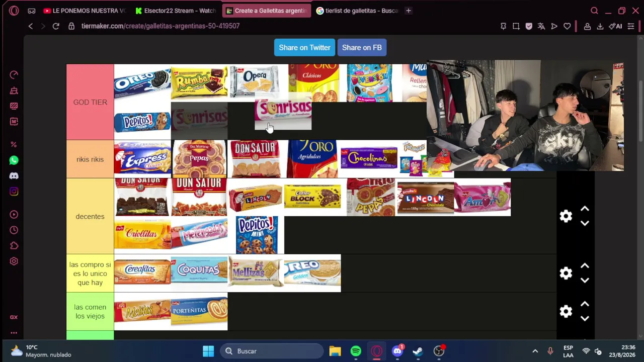The height and width of the screenshot is (362, 644).
Task: Click the GX Corner icon in sidebar
Action: pos(14,317)
